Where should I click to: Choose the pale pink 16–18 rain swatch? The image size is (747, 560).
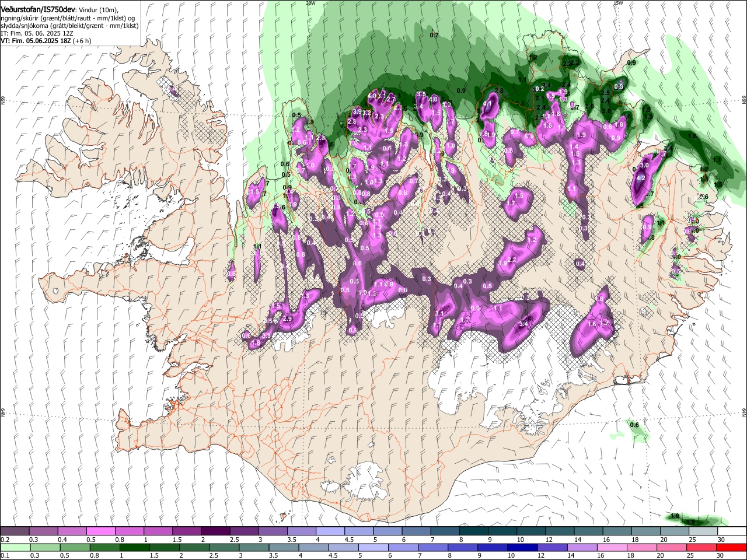point(612,547)
